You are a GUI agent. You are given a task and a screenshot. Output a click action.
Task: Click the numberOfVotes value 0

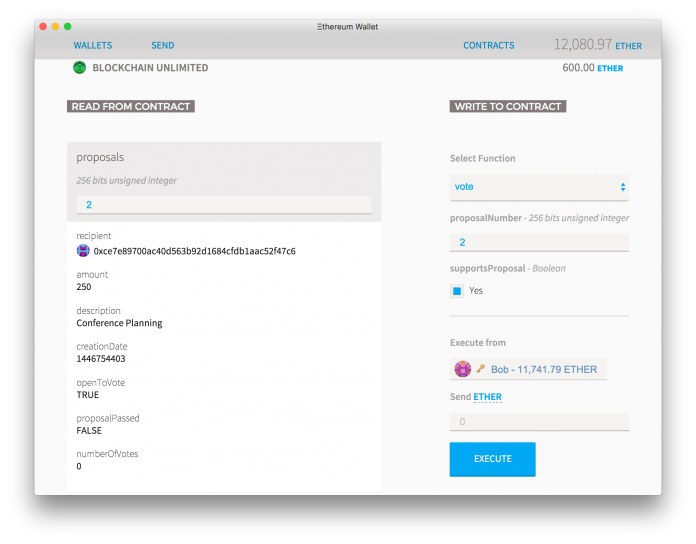pos(79,466)
